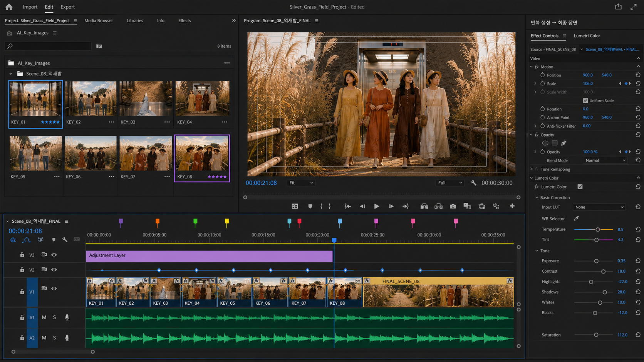Viewport: 644px width, 362px height.
Task: Adjust the Exposure slider handle
Action: (596, 261)
